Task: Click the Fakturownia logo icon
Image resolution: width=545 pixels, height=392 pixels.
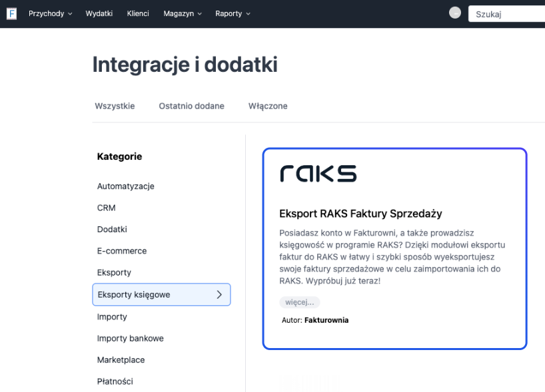Action: click(x=11, y=13)
